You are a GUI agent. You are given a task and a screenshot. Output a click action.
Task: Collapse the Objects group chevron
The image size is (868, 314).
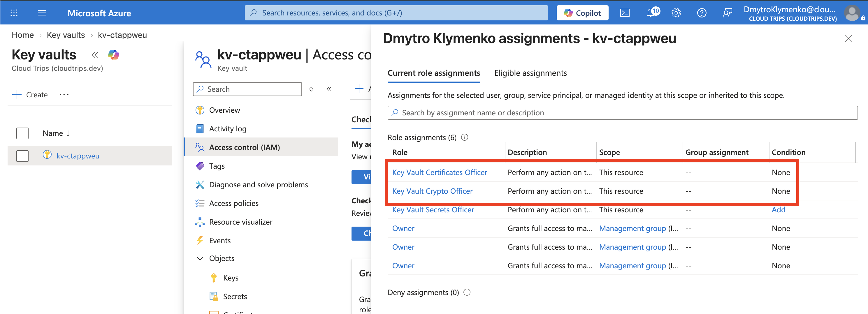tap(200, 258)
